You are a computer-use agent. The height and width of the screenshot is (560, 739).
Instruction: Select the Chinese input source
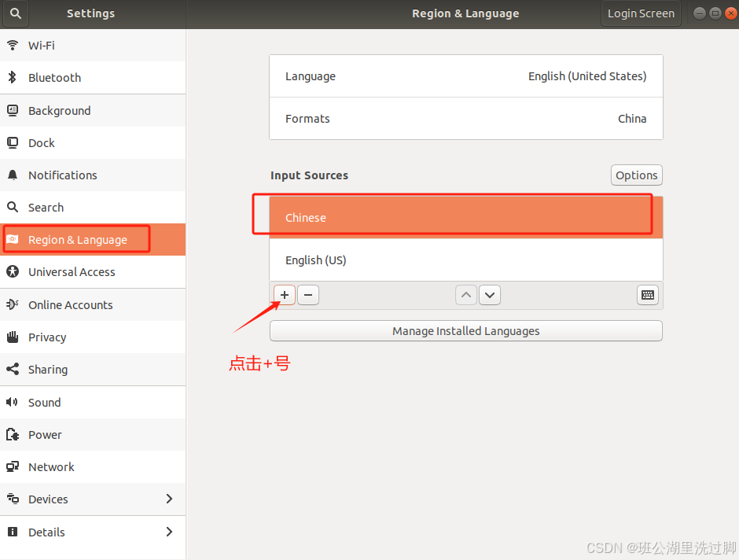pos(466,217)
